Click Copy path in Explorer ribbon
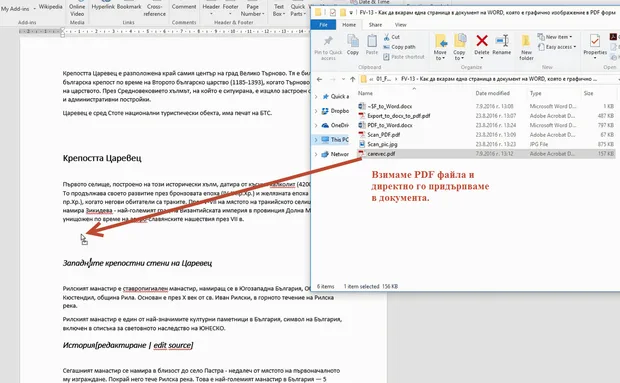The image size is (620, 383). click(x=399, y=47)
